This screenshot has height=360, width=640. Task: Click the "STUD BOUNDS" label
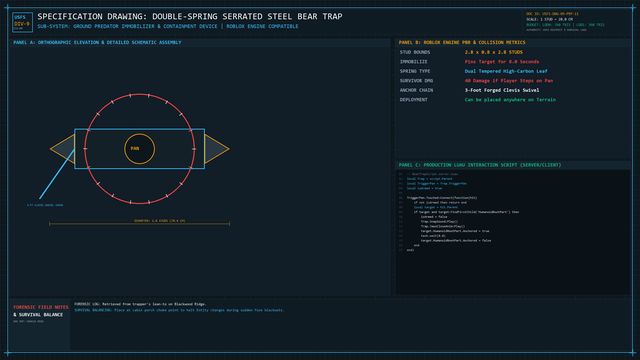pyautogui.click(x=415, y=52)
